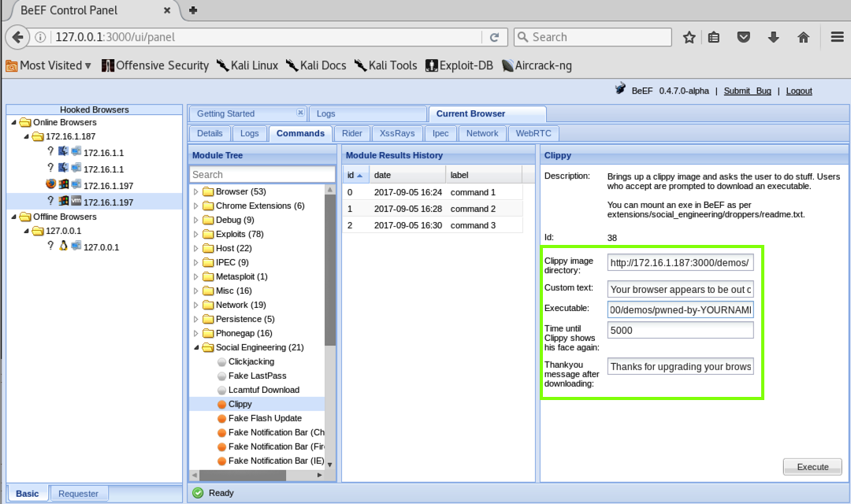Select the command 2 result row

[x=433, y=209]
